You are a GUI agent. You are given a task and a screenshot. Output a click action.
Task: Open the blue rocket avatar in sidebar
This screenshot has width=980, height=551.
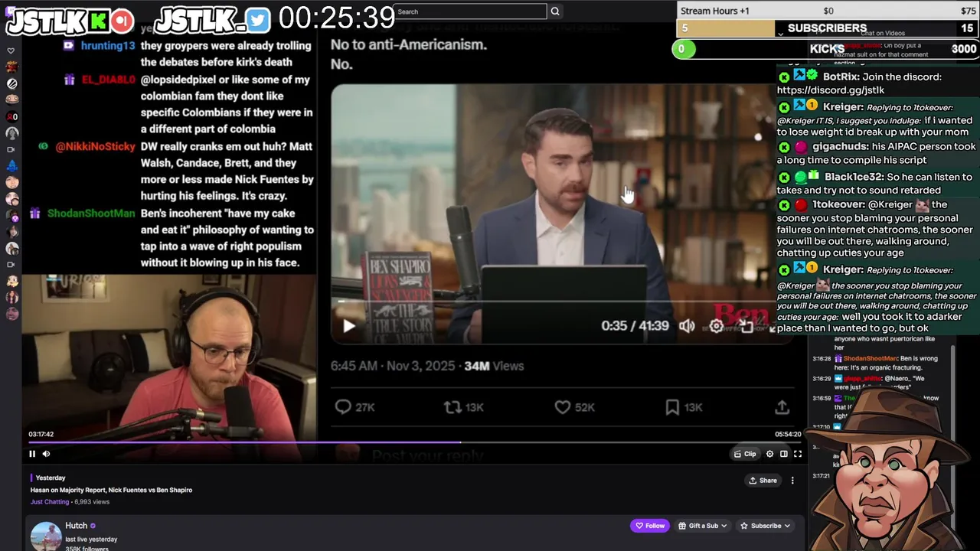[x=11, y=165]
